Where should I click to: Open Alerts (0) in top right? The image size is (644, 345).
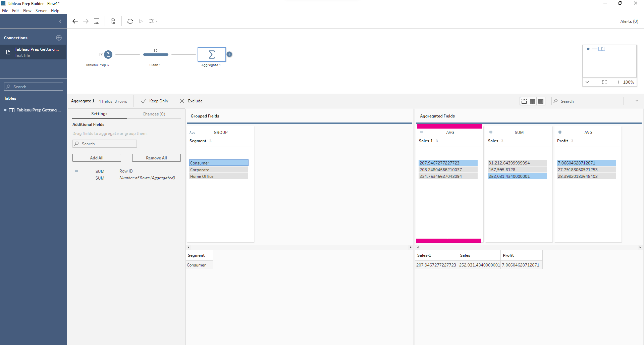(629, 21)
